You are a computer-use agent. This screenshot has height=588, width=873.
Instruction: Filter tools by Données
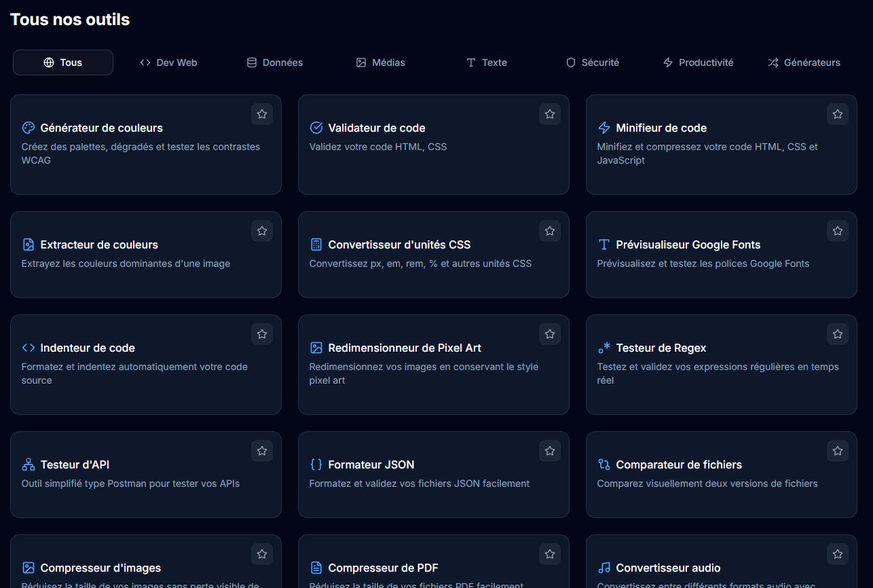pyautogui.click(x=274, y=62)
